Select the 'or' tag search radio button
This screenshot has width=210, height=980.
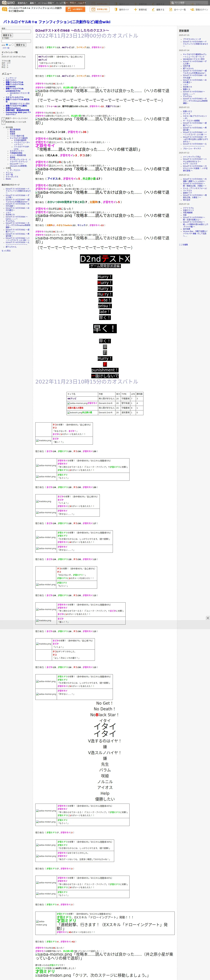click(13, 45)
